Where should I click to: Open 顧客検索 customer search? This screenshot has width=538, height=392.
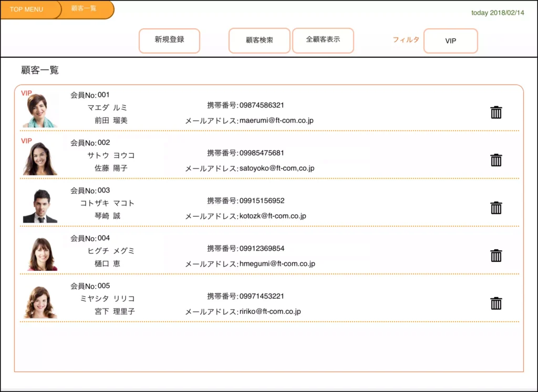pos(259,40)
